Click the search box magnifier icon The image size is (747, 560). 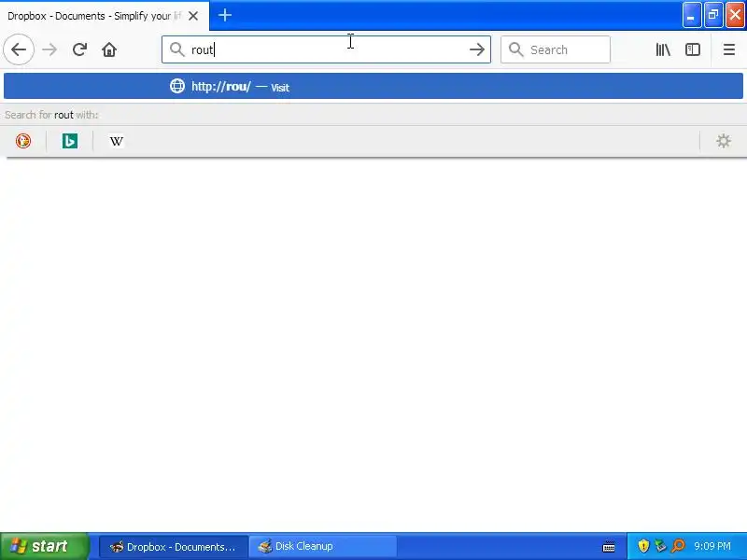point(516,49)
